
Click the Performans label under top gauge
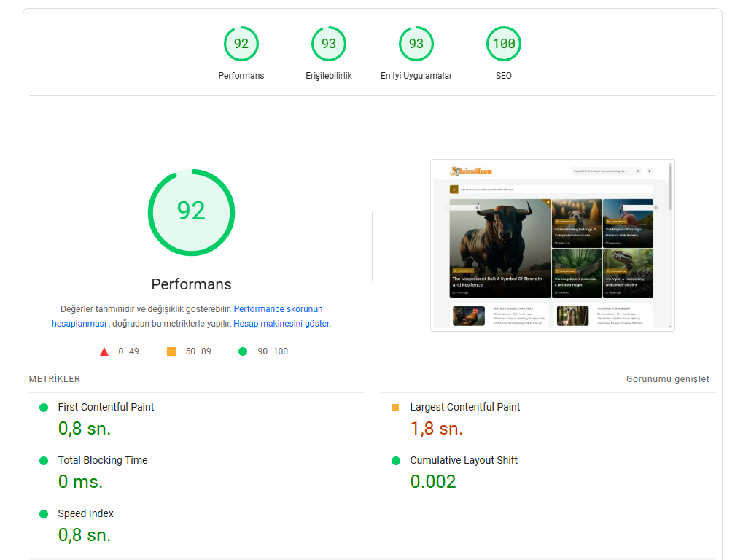241,76
